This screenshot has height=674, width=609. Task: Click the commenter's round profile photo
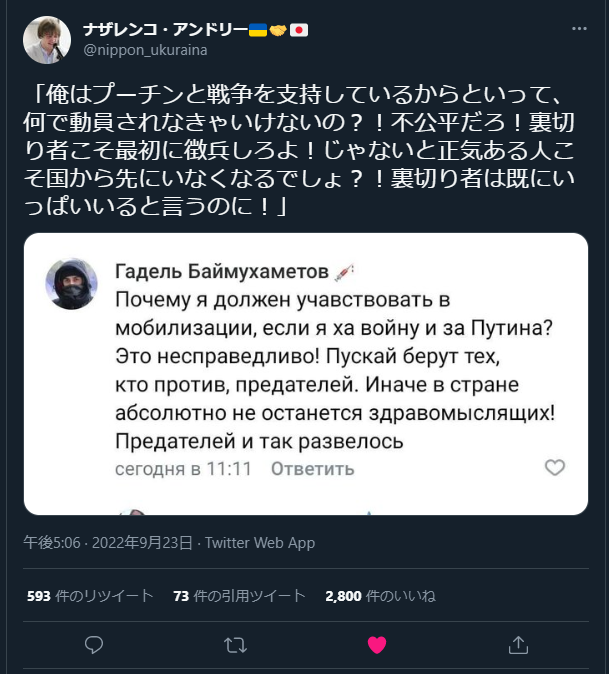72,285
